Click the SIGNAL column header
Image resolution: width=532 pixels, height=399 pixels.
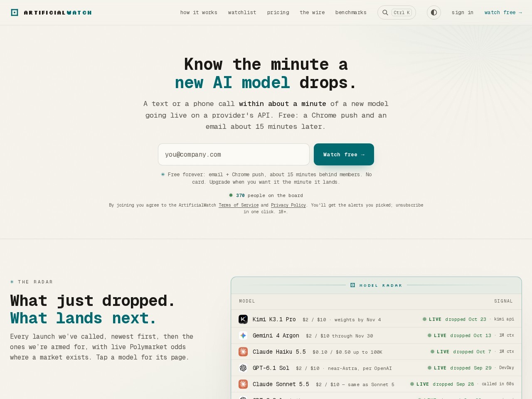click(503, 301)
